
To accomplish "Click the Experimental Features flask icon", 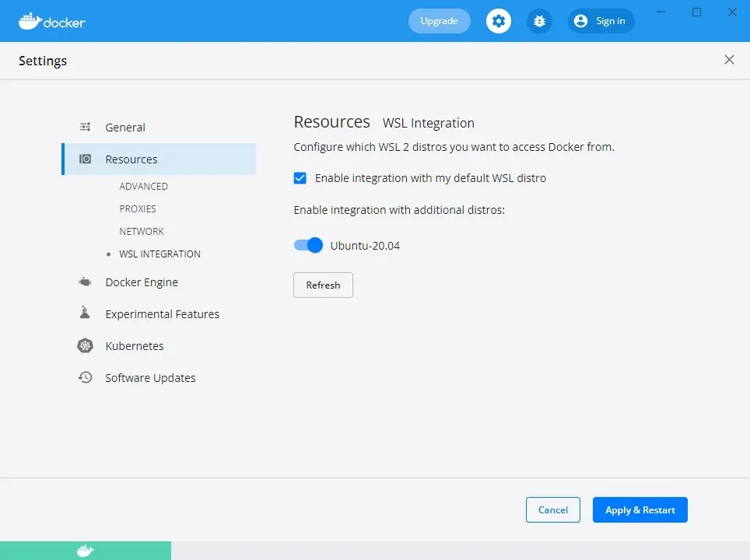I will pos(85,313).
